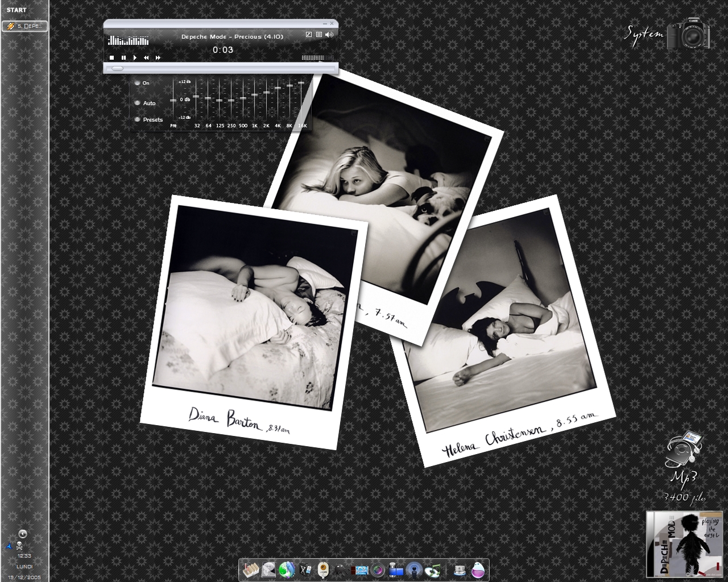Screen dimensions: 728x582
Task: Click the elapsed time 0:03 display
Action: click(223, 49)
